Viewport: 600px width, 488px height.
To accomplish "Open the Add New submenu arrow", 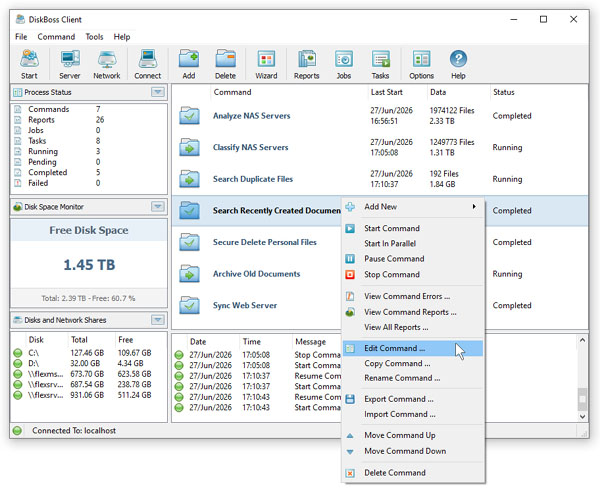I will coord(474,207).
